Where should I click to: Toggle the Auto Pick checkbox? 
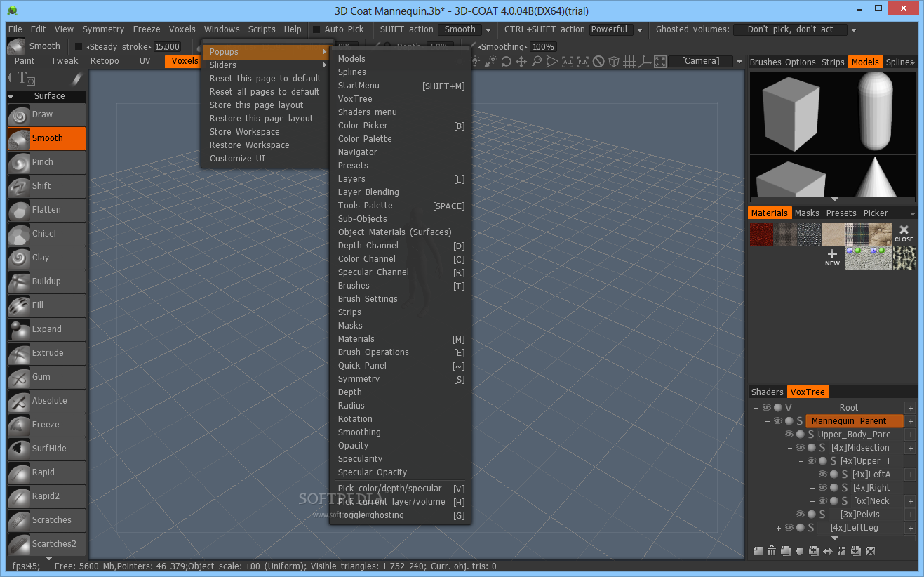click(x=316, y=29)
